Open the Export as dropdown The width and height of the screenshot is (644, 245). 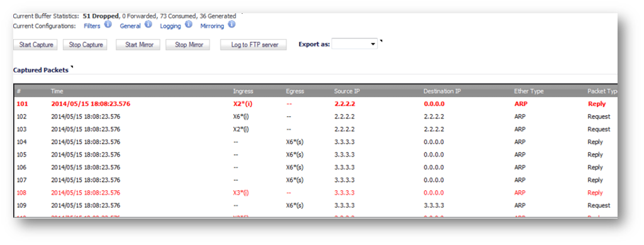pos(354,44)
